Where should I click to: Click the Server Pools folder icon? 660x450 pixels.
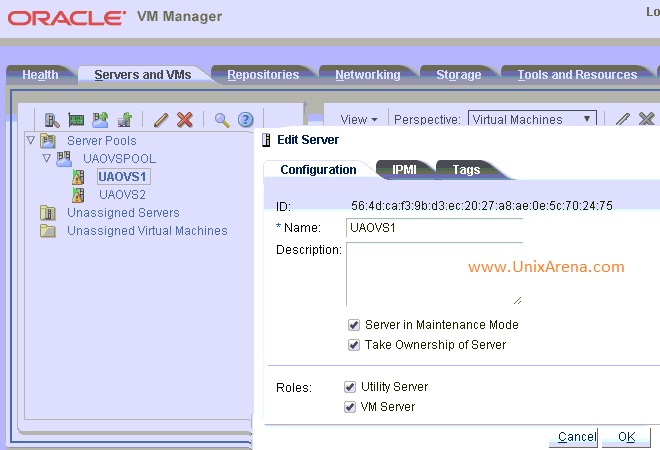48,141
